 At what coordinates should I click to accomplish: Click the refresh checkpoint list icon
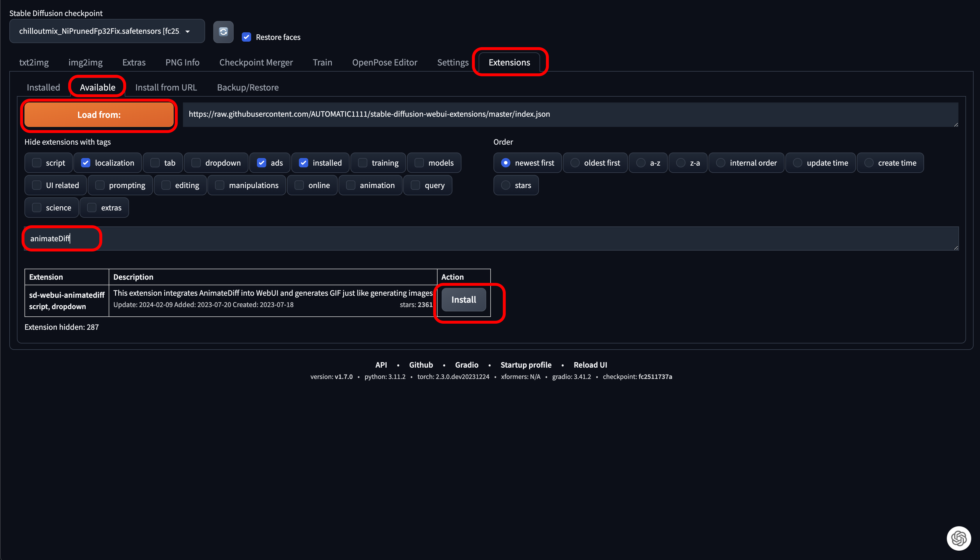[x=223, y=31]
